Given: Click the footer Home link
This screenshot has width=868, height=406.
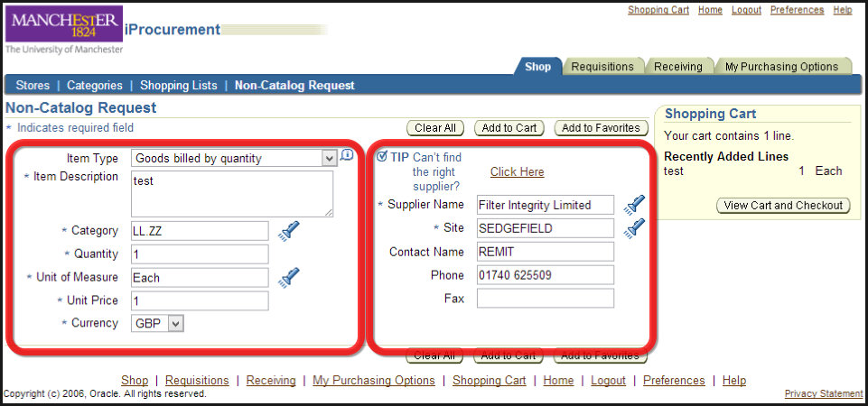Looking at the screenshot, I should tap(558, 381).
